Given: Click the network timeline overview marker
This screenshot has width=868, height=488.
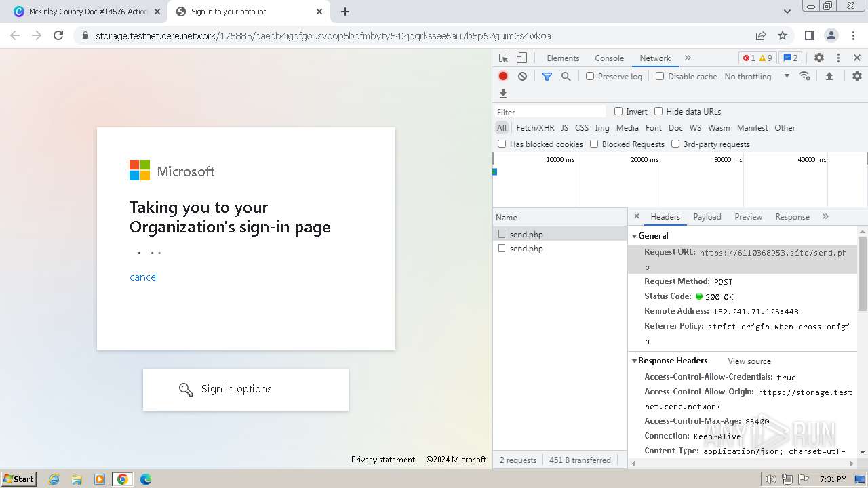Looking at the screenshot, I should [x=495, y=172].
